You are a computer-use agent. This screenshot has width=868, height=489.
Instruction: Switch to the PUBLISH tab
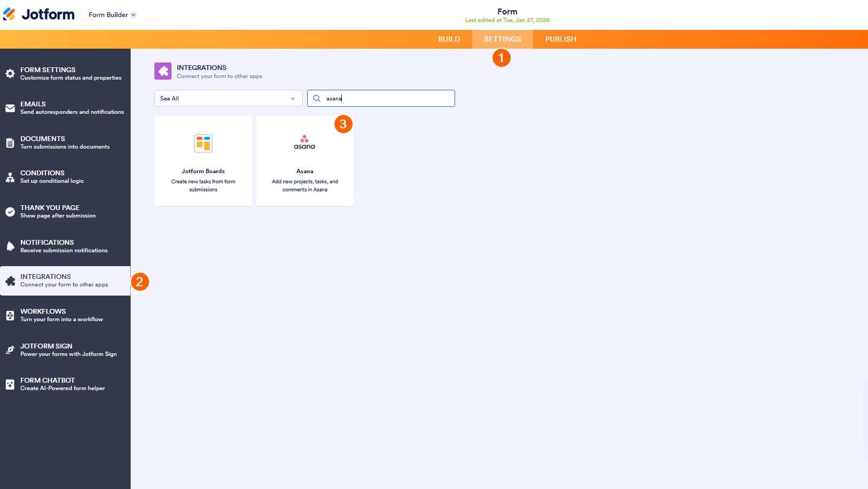(x=560, y=39)
